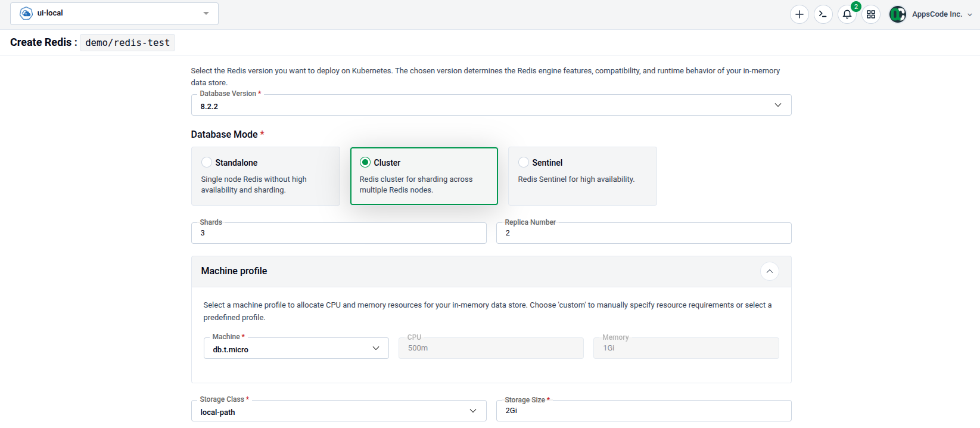
Task: Select the Standalone database mode radio
Action: coord(207,162)
